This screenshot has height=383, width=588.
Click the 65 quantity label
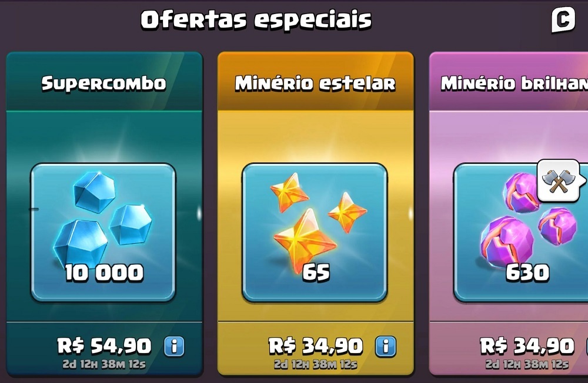click(316, 273)
